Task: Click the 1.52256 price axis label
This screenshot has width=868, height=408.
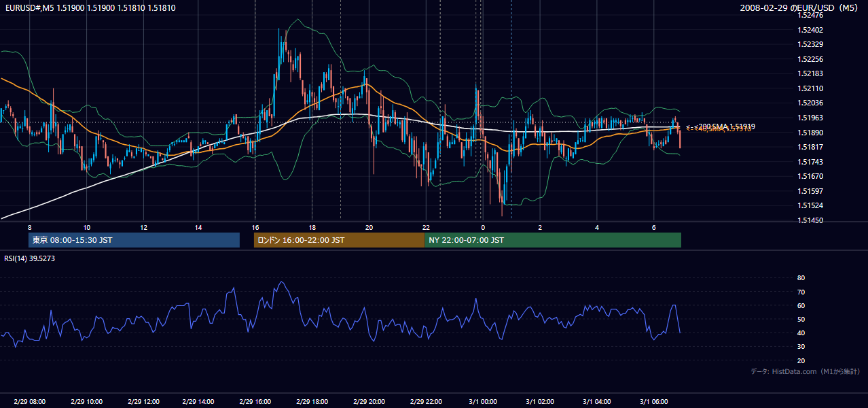Action: [810, 59]
